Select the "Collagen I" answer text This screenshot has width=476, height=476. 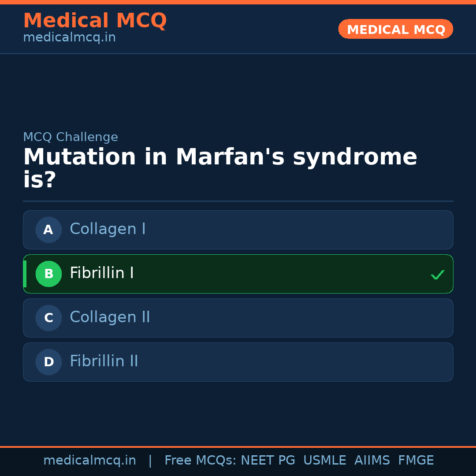pyautogui.click(x=108, y=229)
